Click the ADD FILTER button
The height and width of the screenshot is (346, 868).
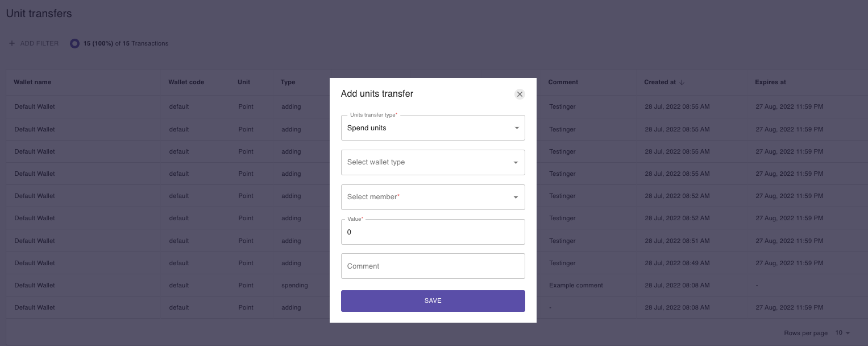[x=34, y=43]
